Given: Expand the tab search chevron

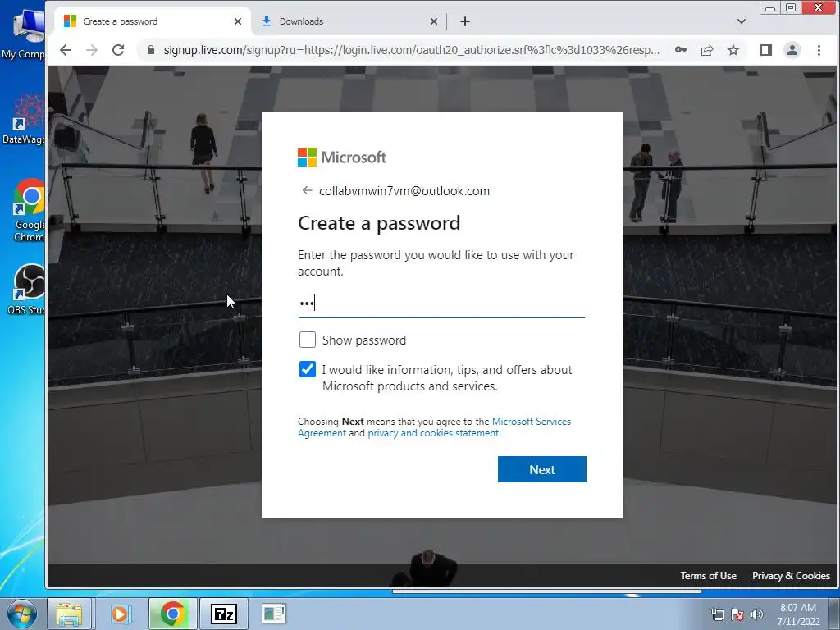Looking at the screenshot, I should pos(742,21).
